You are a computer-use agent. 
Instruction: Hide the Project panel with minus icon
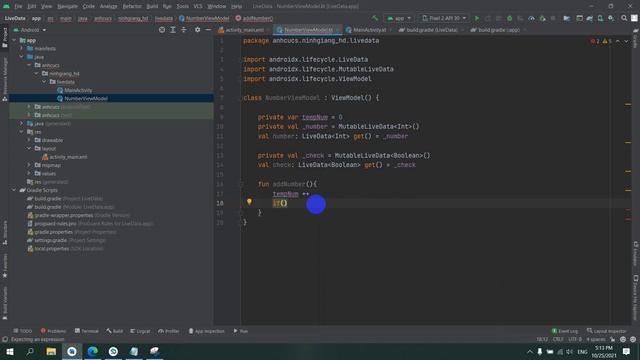click(208, 30)
